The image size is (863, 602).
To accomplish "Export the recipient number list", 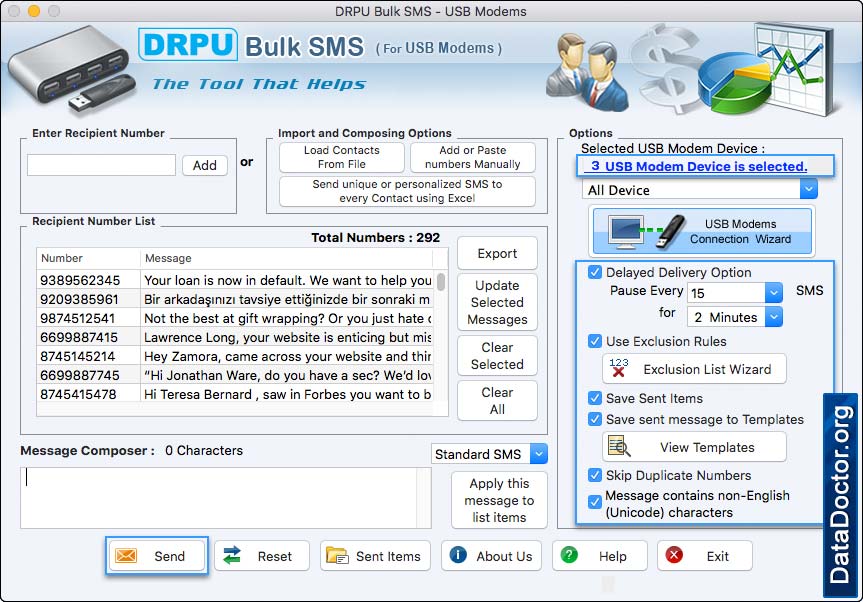I will (x=497, y=253).
